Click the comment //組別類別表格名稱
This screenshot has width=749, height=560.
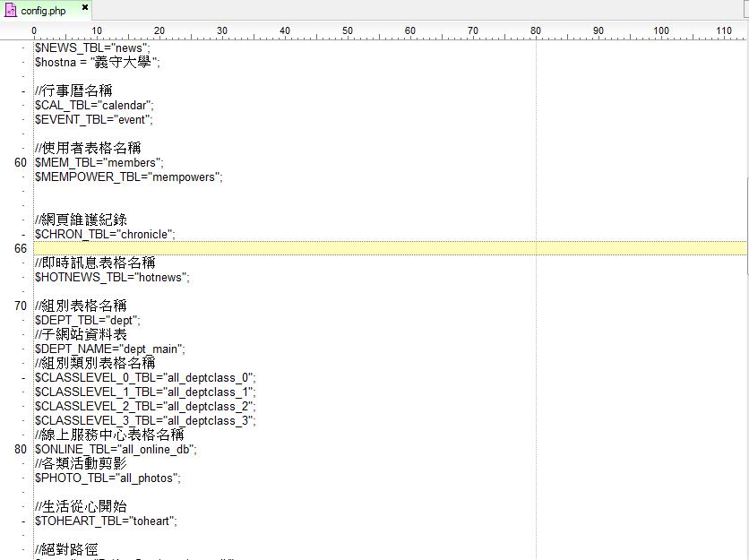[x=95, y=363]
